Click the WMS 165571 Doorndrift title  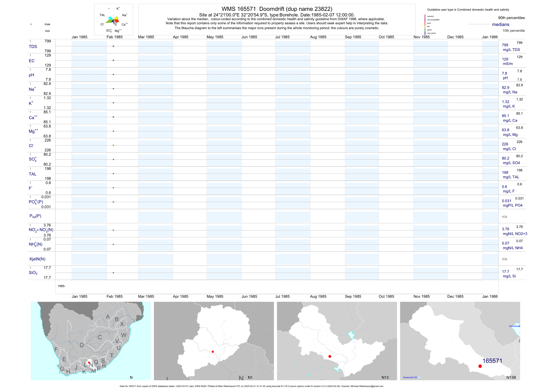[277, 9]
